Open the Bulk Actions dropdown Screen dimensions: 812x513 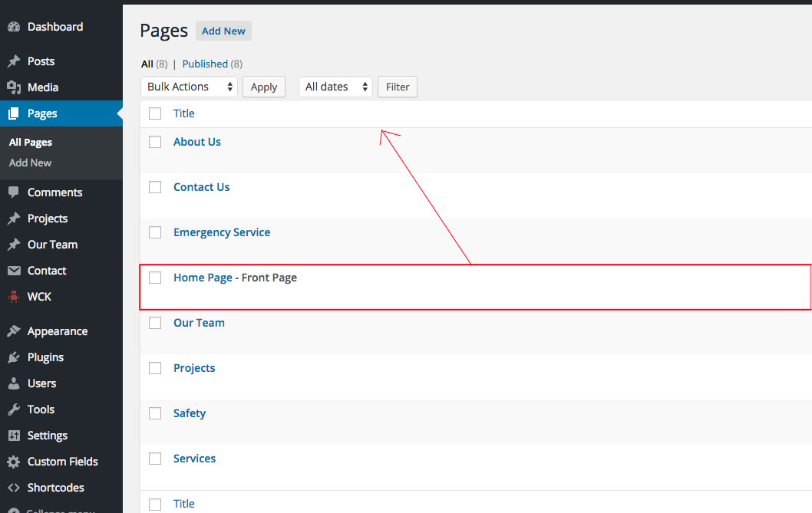[188, 87]
